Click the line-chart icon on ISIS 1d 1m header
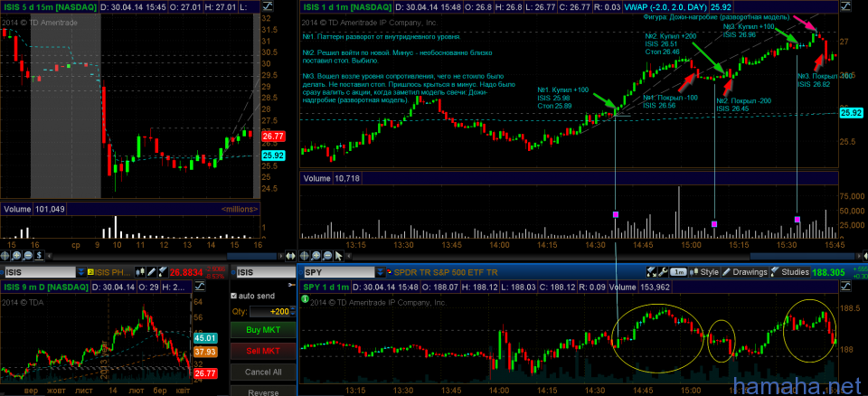The width and height of the screenshot is (868, 396). coord(845,8)
